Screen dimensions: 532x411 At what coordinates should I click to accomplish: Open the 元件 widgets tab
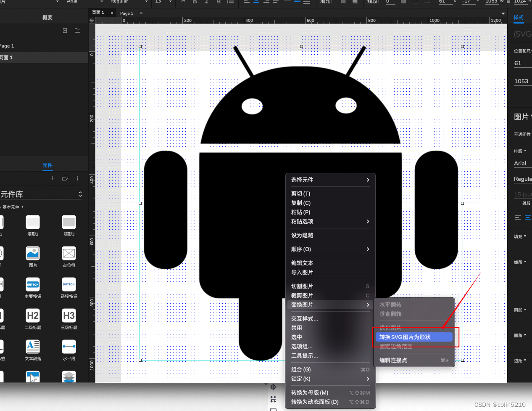coord(47,165)
